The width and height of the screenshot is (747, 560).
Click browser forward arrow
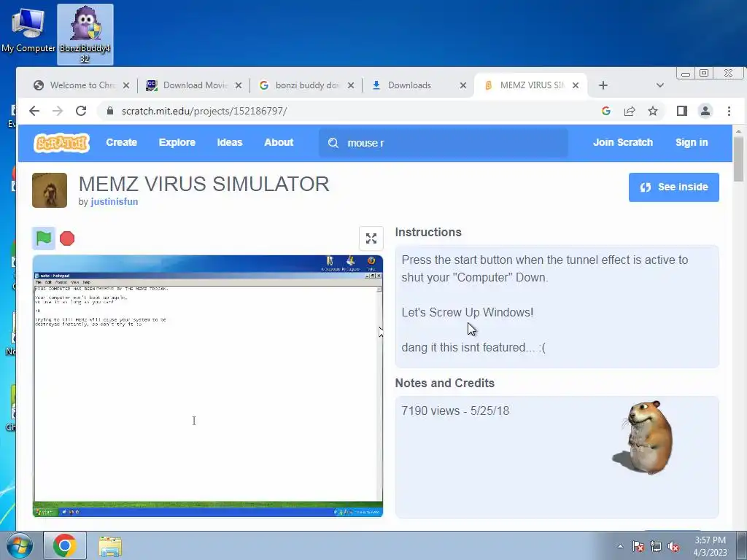coord(58,111)
